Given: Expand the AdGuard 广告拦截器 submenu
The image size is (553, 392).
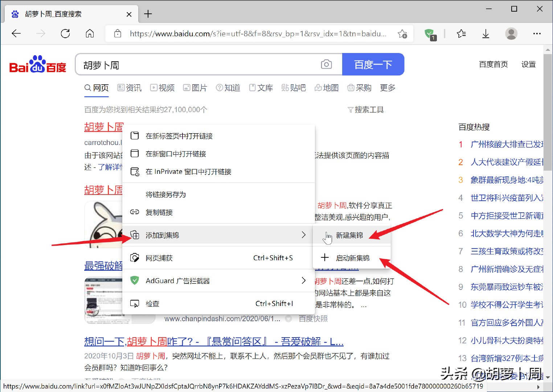Looking at the screenshot, I should (x=304, y=280).
